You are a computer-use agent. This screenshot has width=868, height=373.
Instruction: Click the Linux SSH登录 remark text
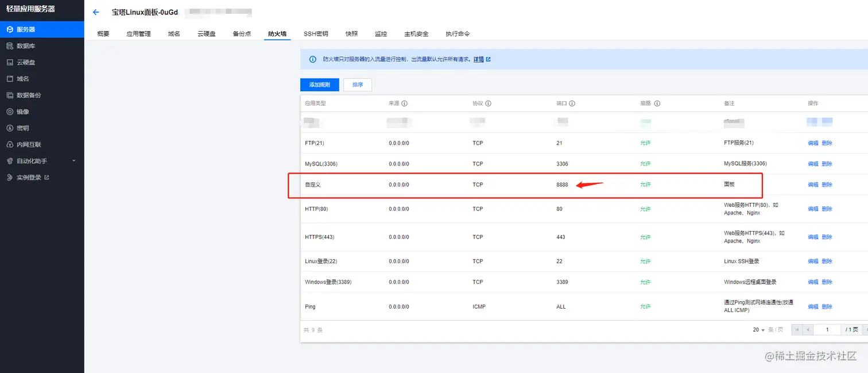(742, 261)
